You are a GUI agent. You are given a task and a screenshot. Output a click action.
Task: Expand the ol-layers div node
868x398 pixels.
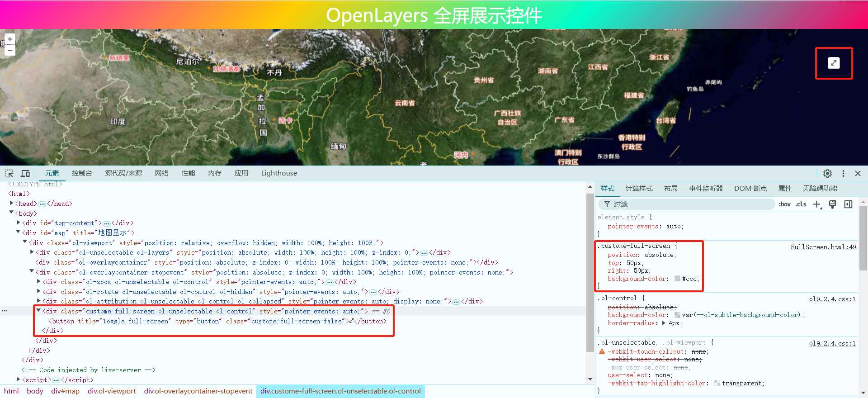point(32,252)
